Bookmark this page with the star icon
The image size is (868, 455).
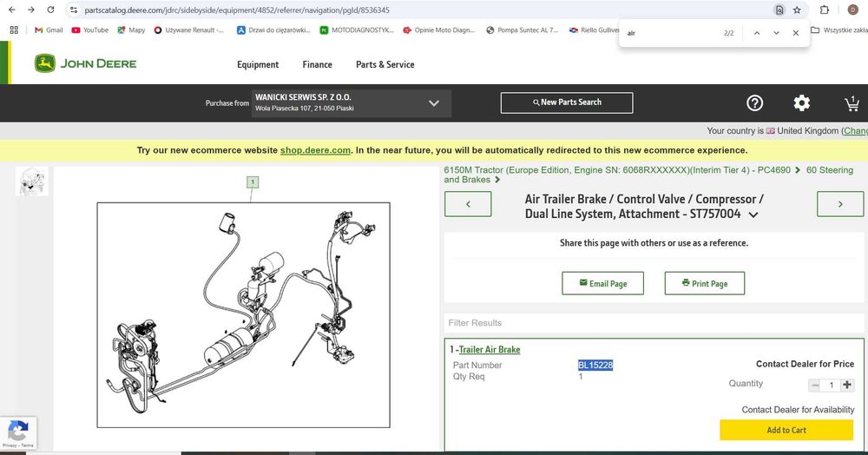(797, 10)
